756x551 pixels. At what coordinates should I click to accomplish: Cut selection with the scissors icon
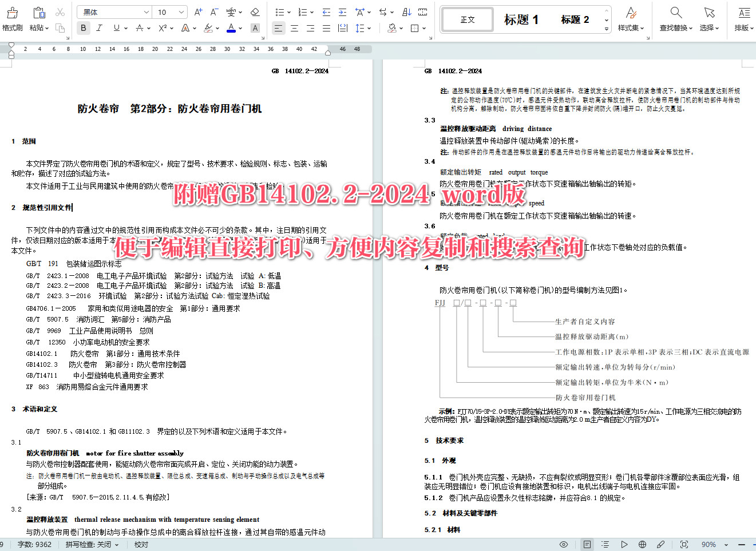coord(60,11)
